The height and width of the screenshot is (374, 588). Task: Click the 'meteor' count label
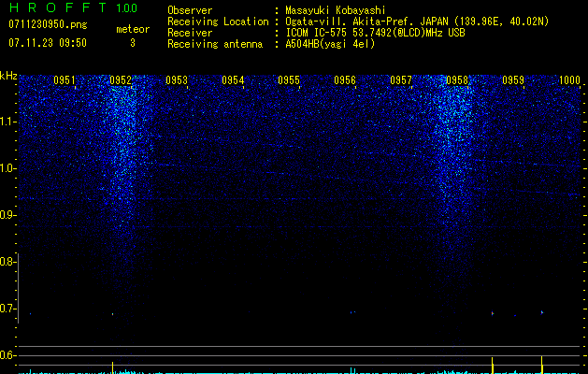coord(133,29)
